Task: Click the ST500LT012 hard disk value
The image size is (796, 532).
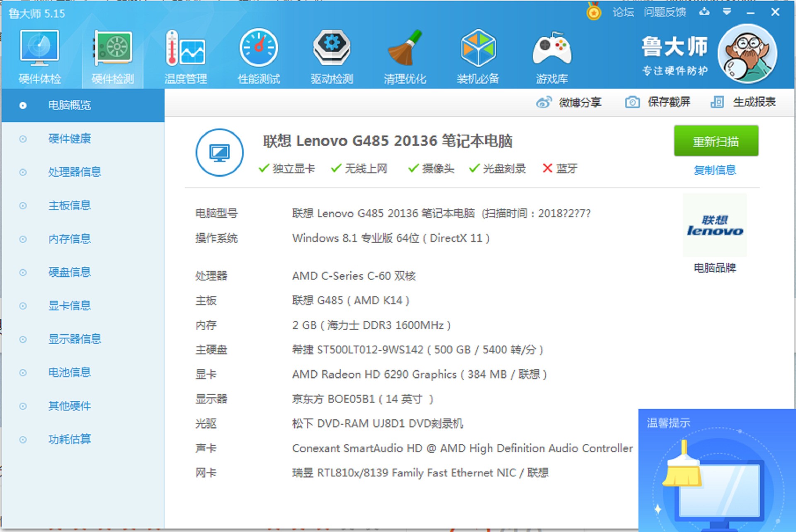Action: pos(417,350)
